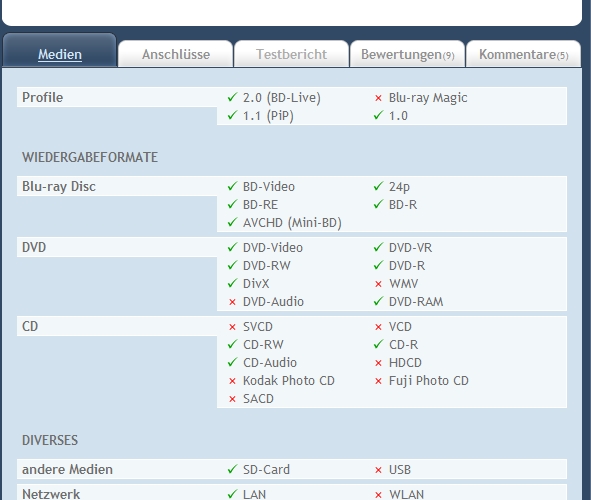Screen dimensions: 591x500
Task: Click the check mark next to 1.0
Action: [378, 115]
